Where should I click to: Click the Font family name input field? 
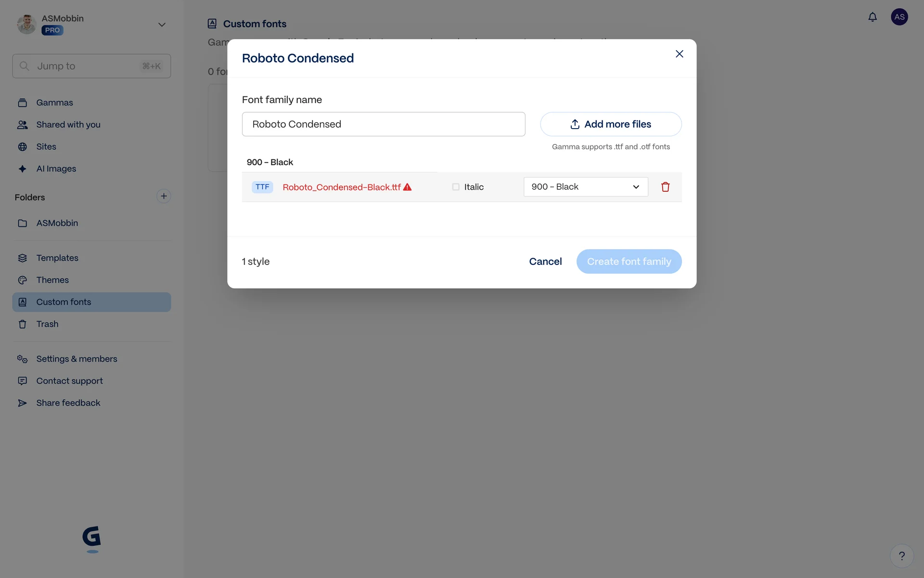(x=383, y=124)
